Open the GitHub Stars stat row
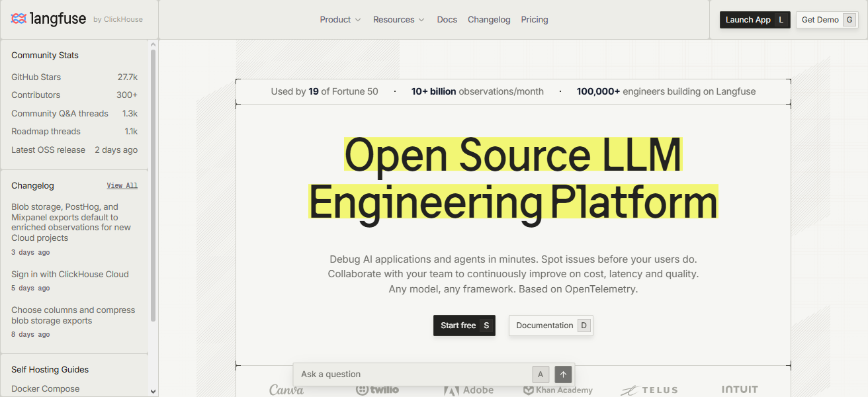Viewport: 868px width, 397px height. tap(74, 77)
